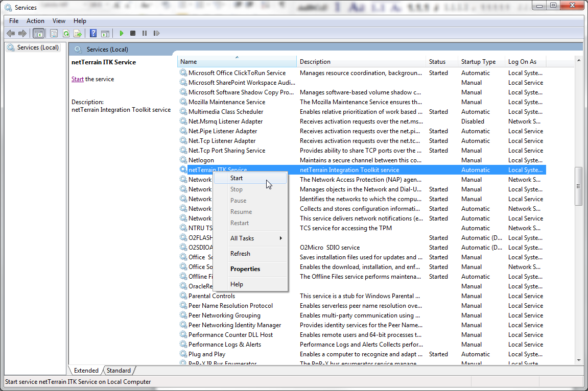This screenshot has width=588, height=391.
Task: Click the green Start Service toolbar icon
Action: [122, 33]
